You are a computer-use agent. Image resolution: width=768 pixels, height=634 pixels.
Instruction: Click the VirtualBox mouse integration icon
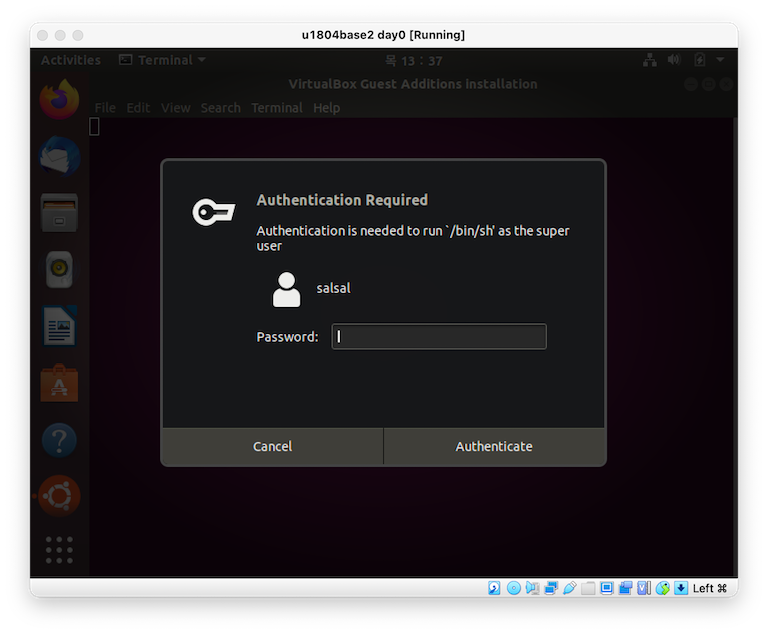(x=663, y=588)
